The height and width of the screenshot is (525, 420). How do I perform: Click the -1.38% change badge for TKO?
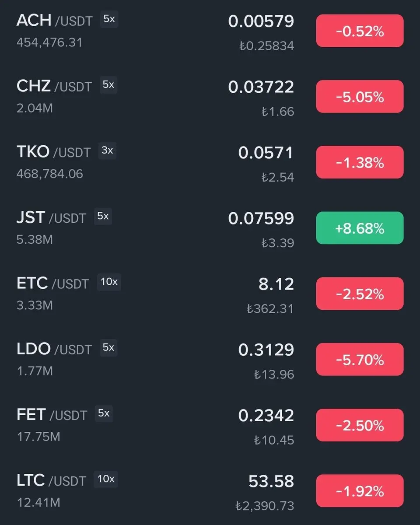(360, 162)
